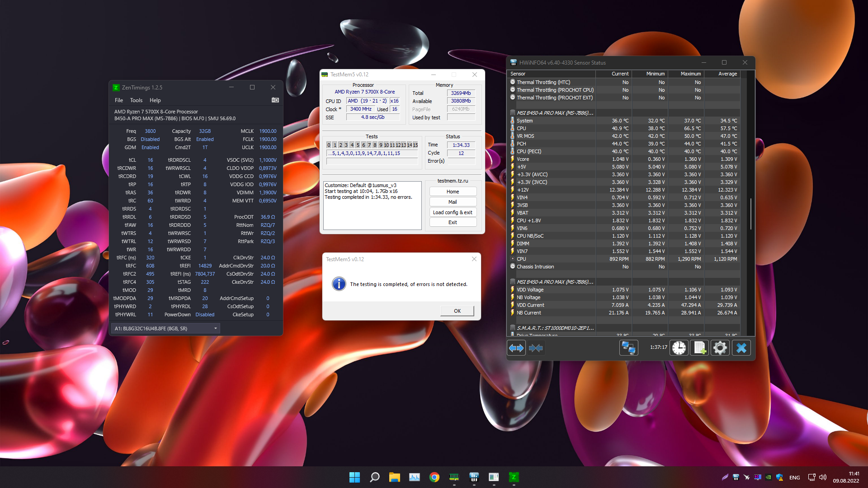Open the Tools menu in ZenTimings
The image size is (868, 488).
click(x=136, y=100)
